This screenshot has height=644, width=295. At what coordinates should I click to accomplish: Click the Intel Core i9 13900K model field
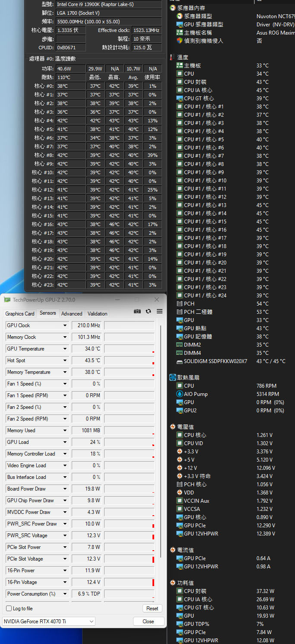click(108, 4)
